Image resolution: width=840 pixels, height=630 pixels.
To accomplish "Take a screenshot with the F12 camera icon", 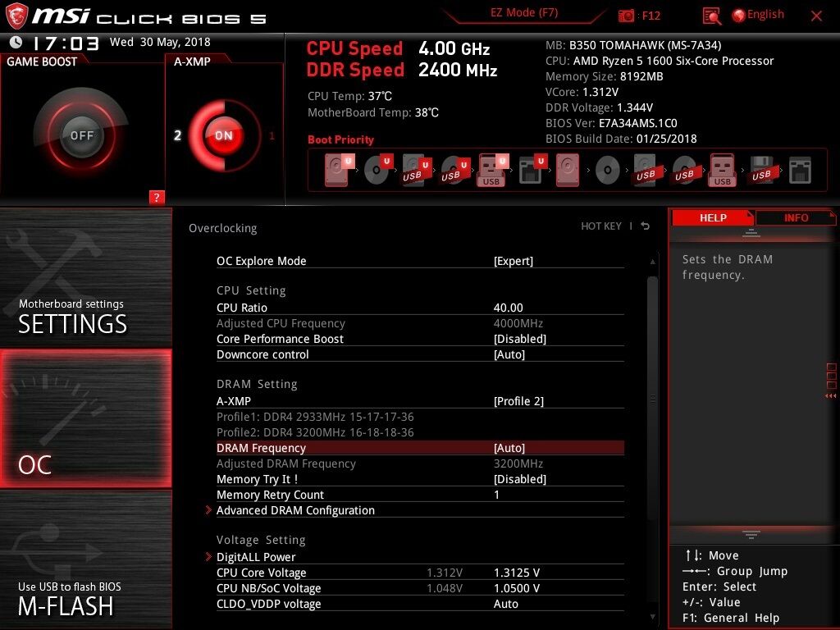I will pos(626,16).
